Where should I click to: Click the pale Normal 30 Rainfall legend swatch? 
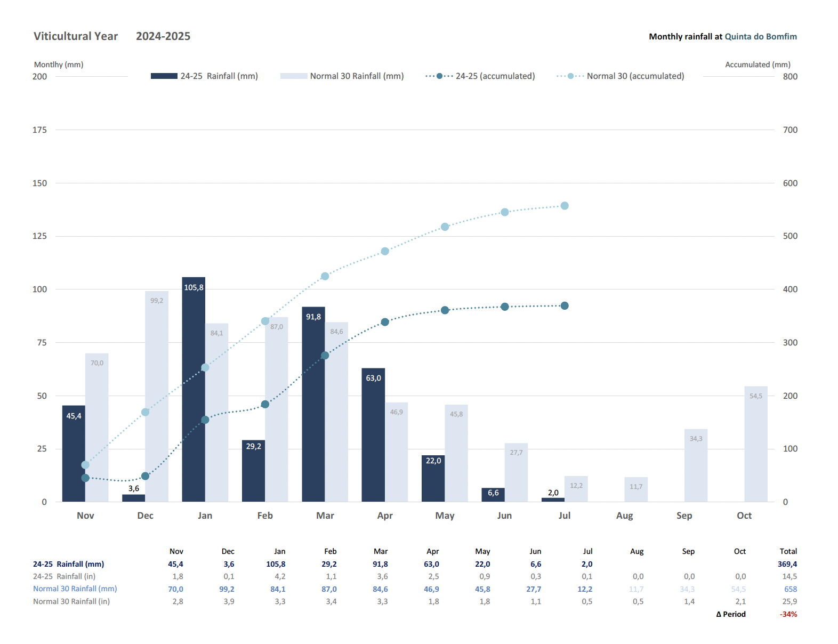pyautogui.click(x=294, y=76)
